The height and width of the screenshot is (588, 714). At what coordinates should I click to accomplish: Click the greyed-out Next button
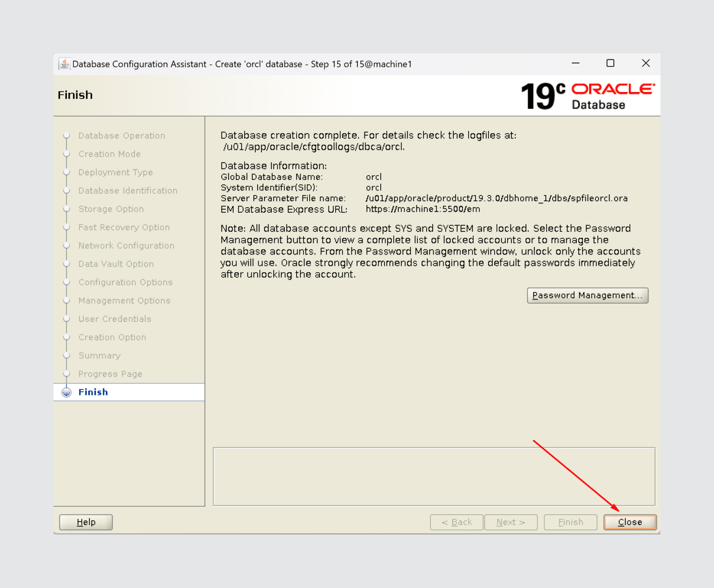point(510,522)
